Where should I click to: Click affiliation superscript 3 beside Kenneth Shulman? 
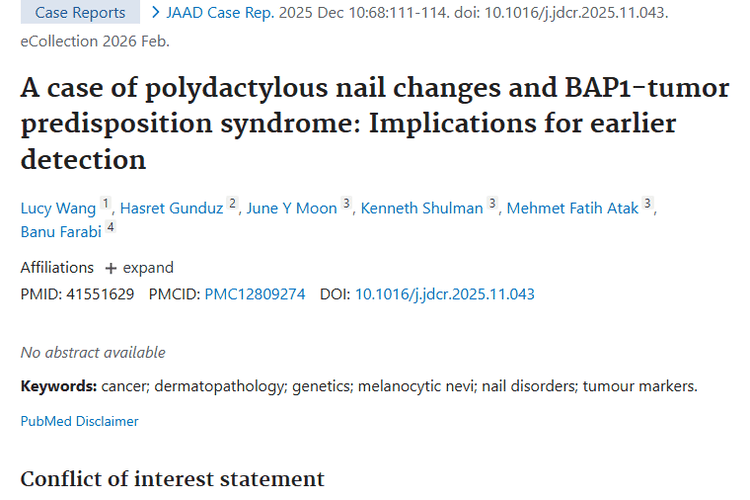pyautogui.click(x=492, y=204)
